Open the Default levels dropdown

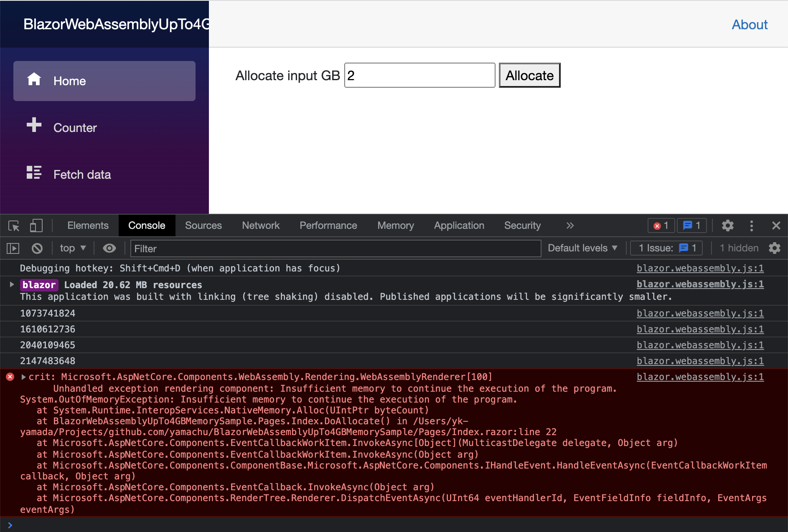(582, 248)
